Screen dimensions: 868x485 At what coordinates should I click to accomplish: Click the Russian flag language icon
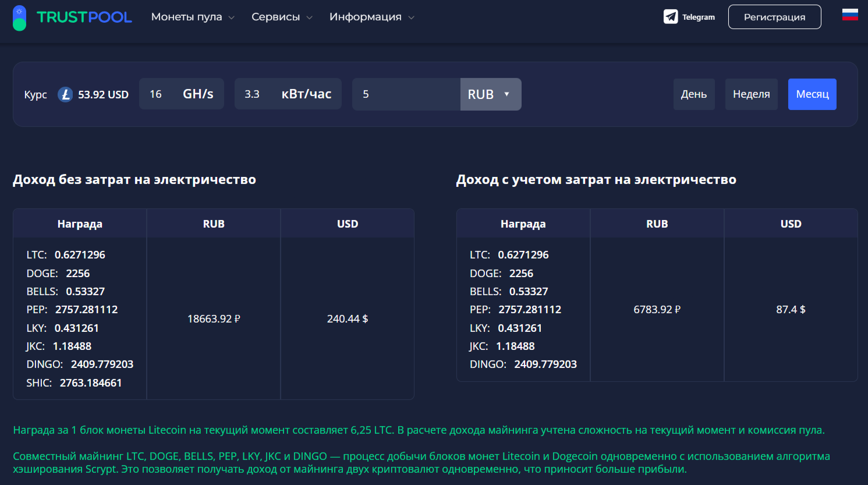click(850, 15)
